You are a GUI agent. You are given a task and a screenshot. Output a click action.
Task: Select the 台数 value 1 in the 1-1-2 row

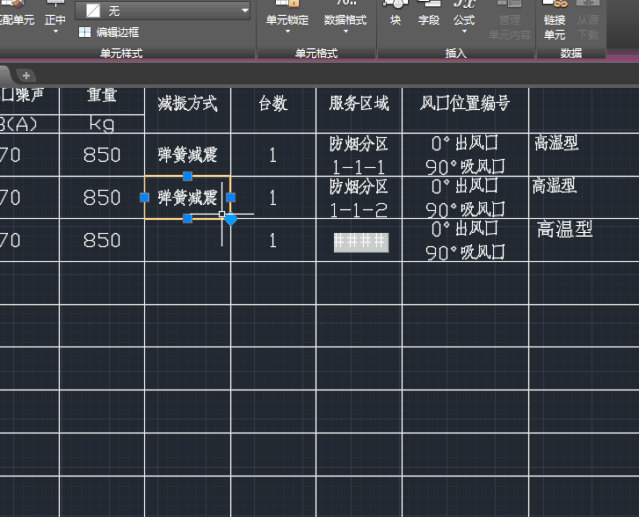[273, 198]
